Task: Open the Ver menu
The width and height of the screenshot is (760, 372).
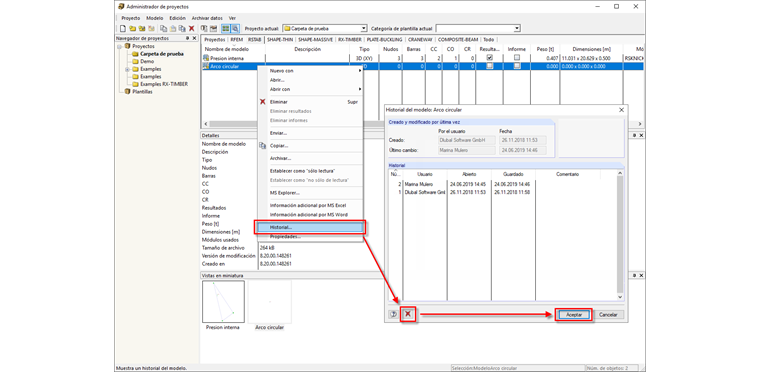Action: pos(232,18)
